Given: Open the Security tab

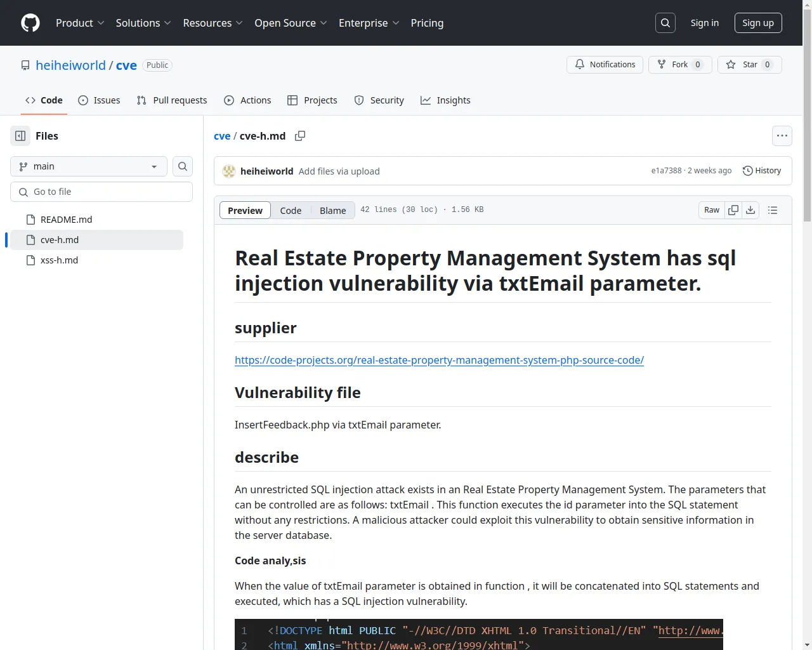Looking at the screenshot, I should click(x=379, y=100).
